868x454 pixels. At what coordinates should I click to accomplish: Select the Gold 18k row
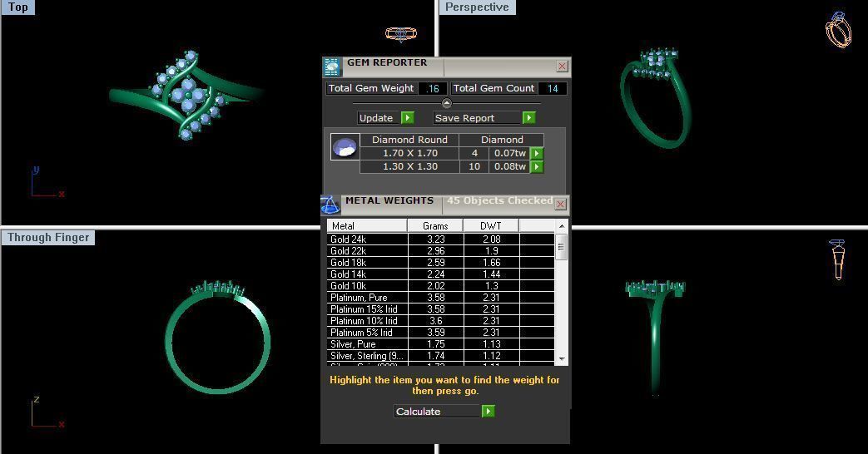coord(440,263)
